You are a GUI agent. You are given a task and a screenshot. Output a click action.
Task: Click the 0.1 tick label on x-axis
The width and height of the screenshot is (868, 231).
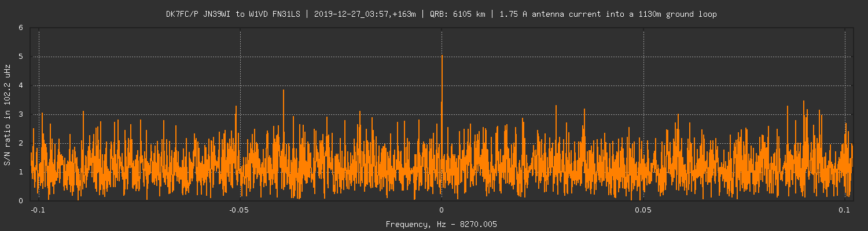click(845, 210)
